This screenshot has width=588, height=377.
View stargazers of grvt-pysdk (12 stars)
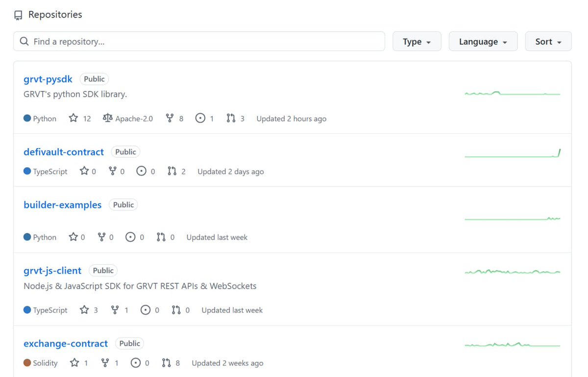[80, 119]
